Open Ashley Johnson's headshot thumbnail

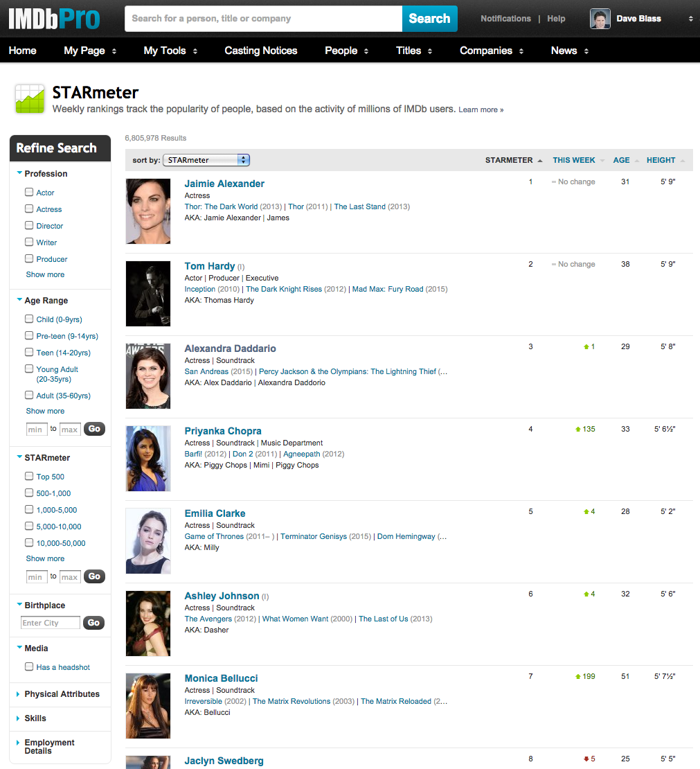(148, 623)
